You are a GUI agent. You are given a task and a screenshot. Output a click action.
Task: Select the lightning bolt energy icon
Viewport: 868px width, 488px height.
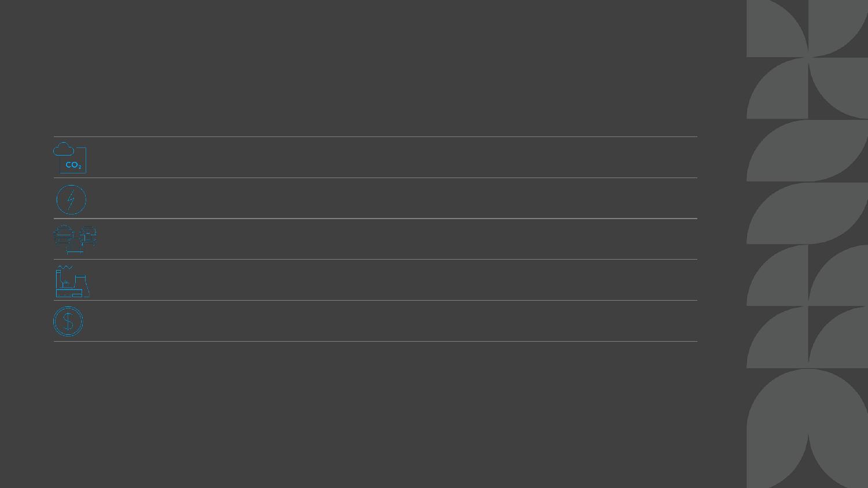coord(71,199)
